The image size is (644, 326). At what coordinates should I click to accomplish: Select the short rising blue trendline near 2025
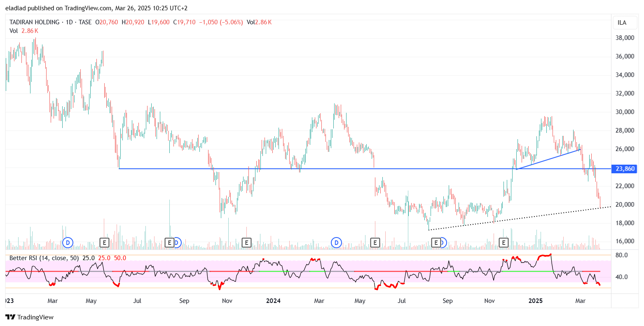(548, 159)
